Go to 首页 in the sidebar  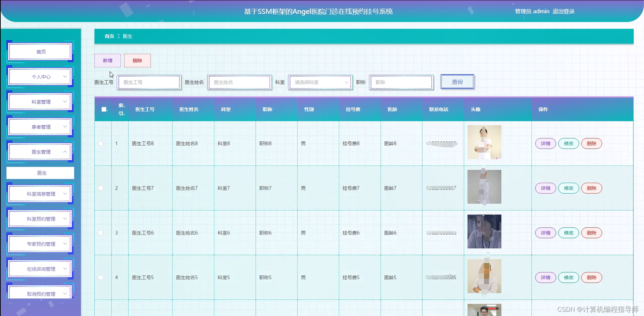[x=40, y=52]
